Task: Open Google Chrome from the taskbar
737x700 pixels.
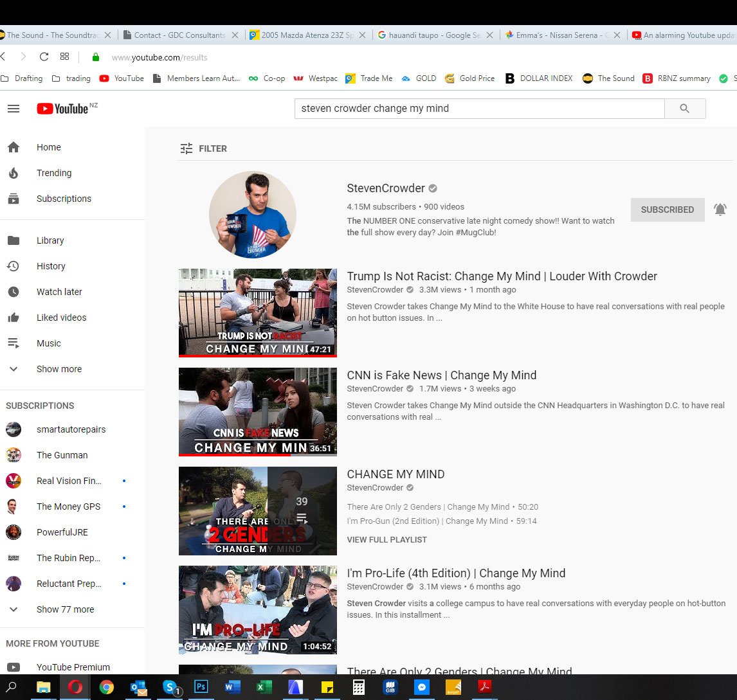Action: [107, 687]
